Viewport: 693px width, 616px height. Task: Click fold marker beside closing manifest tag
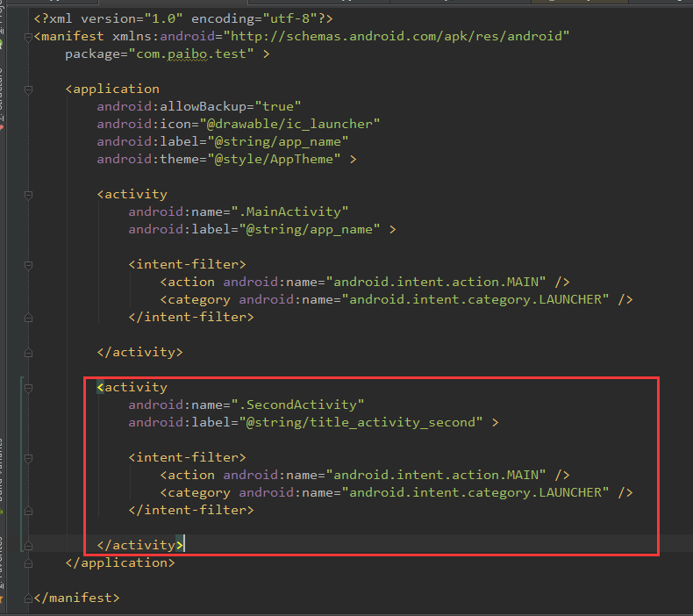coord(28,598)
